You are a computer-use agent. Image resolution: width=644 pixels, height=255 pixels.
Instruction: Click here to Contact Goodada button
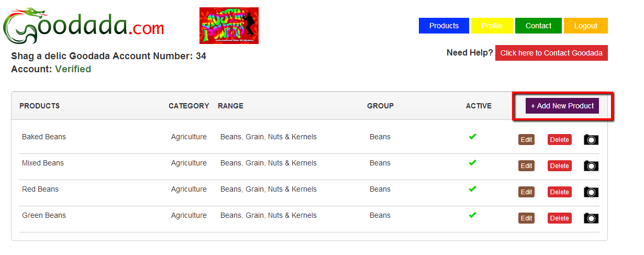[551, 53]
